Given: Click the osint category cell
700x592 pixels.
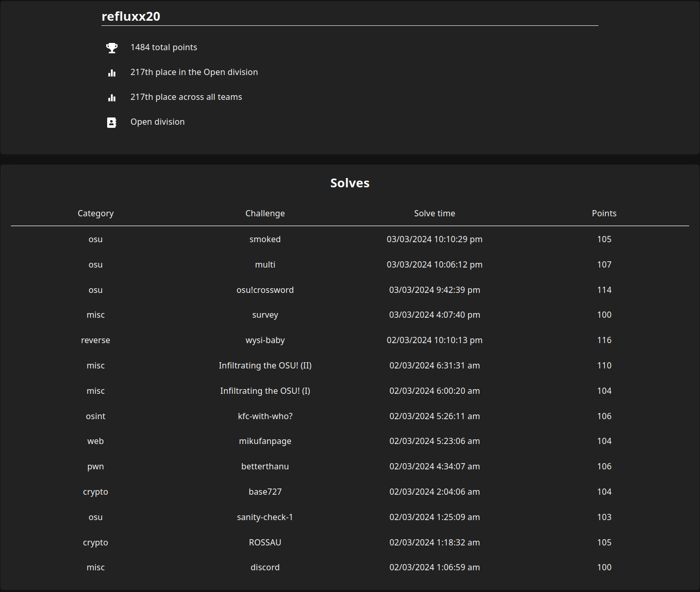Looking at the screenshot, I should 96,416.
